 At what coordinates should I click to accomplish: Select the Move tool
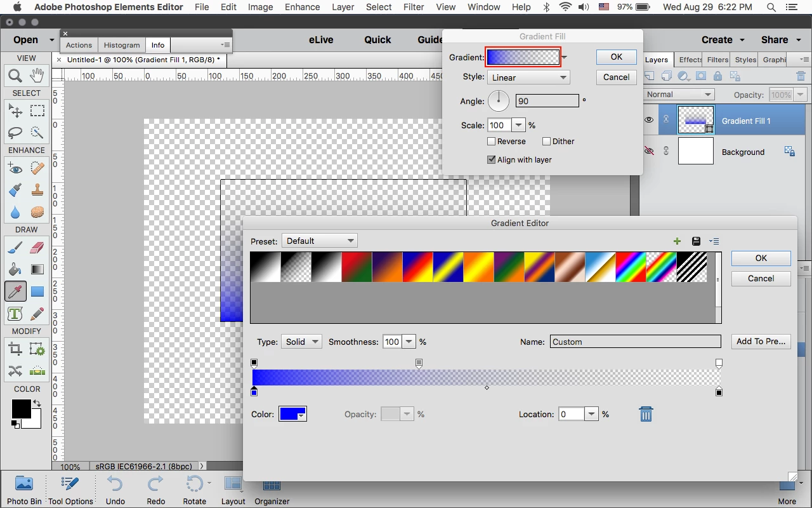click(x=15, y=110)
